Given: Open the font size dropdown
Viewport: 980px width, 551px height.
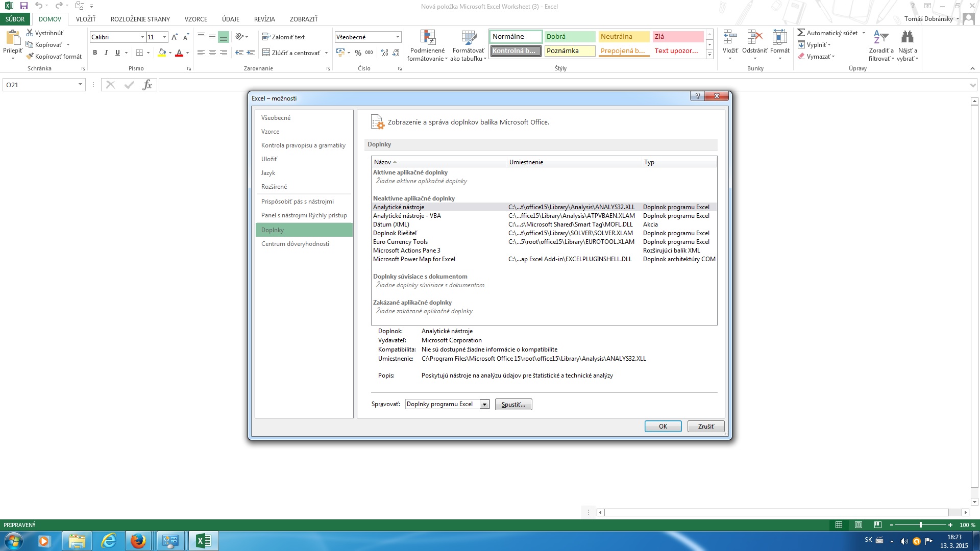Looking at the screenshot, I should coord(164,37).
